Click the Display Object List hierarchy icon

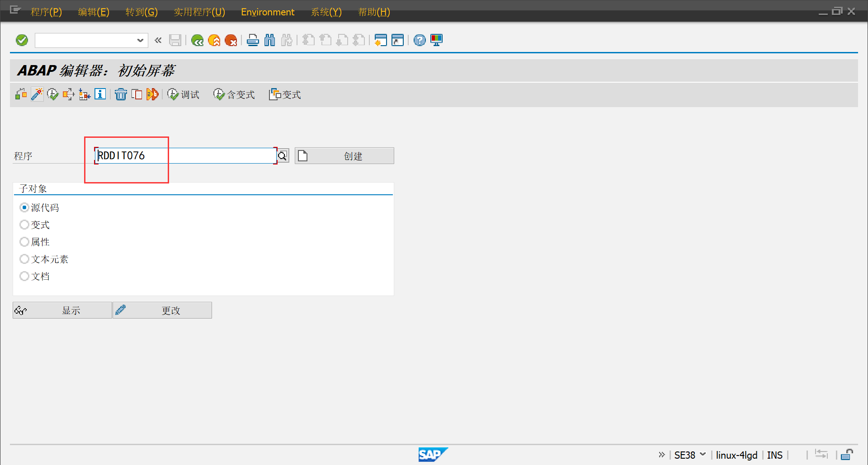85,94
